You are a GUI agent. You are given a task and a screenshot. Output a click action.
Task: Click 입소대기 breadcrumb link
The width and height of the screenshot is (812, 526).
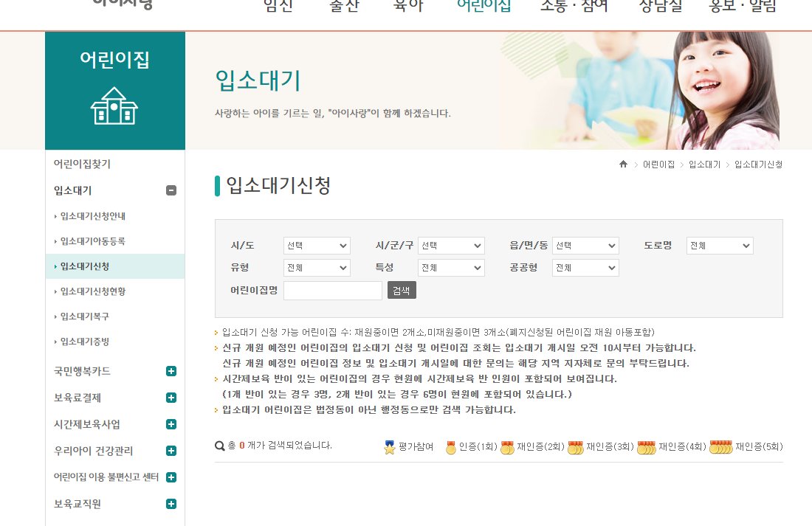point(704,164)
